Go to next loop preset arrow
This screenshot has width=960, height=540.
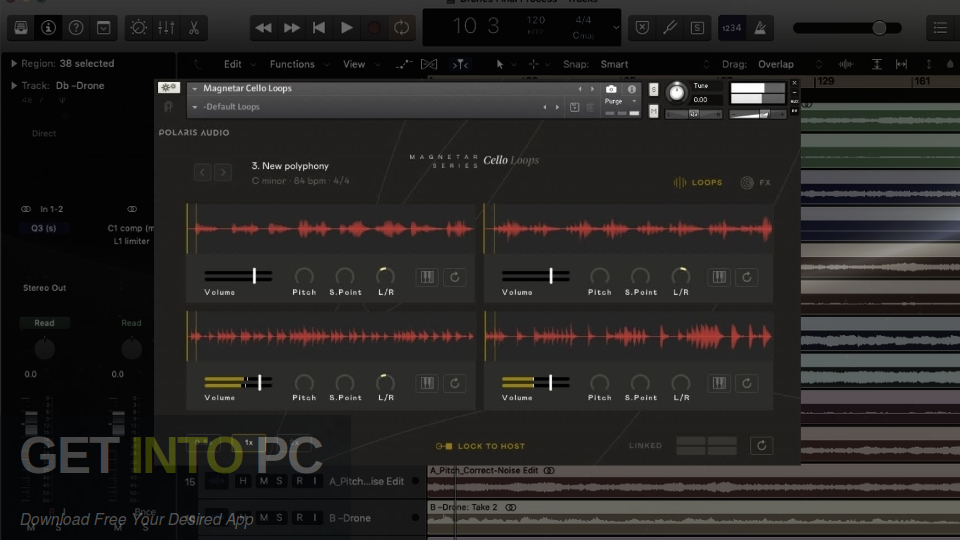pos(223,172)
